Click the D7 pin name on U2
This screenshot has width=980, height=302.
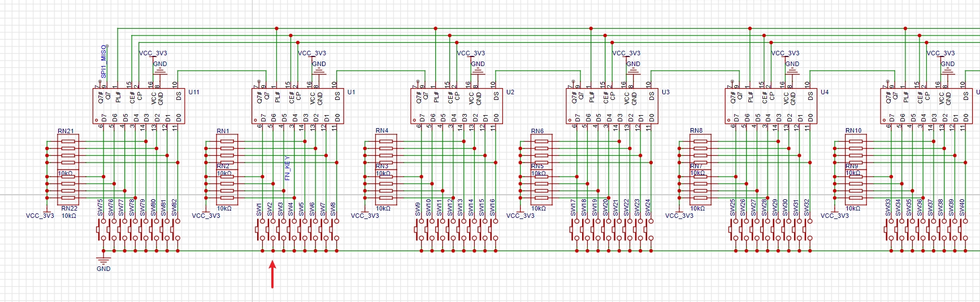[x=422, y=118]
